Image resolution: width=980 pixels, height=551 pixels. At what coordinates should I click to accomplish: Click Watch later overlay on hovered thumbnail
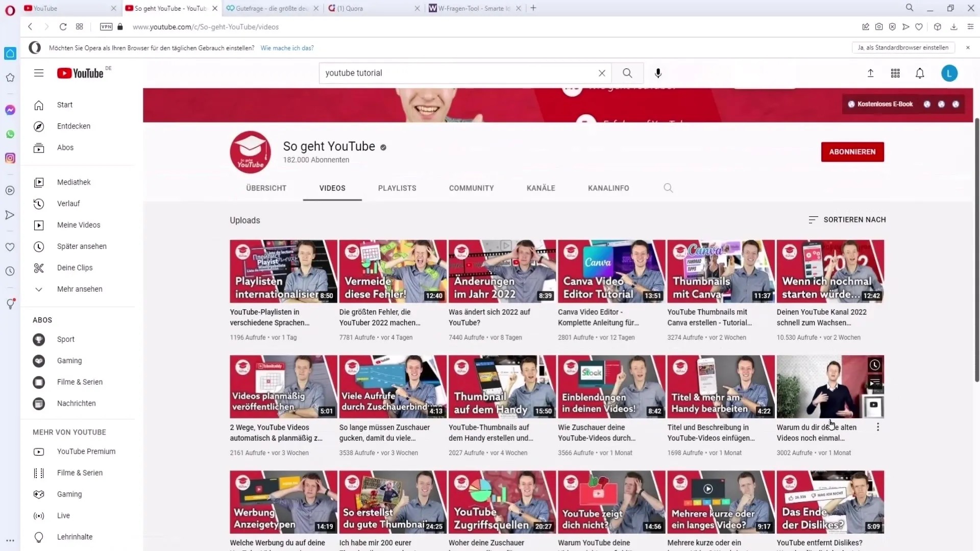(x=875, y=365)
